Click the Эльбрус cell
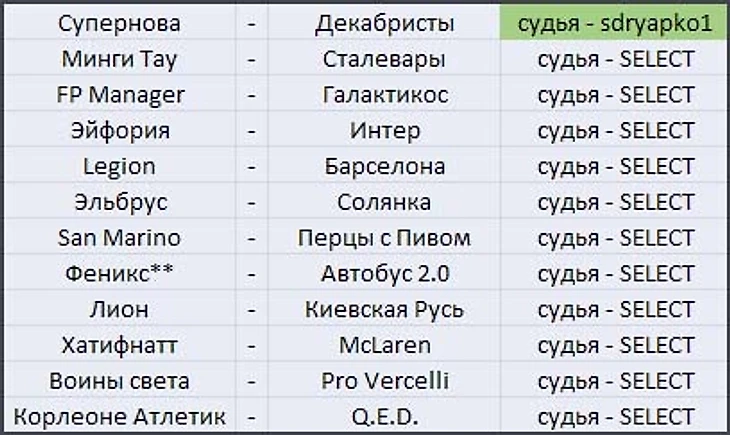This screenshot has width=730, height=435. coord(119,203)
